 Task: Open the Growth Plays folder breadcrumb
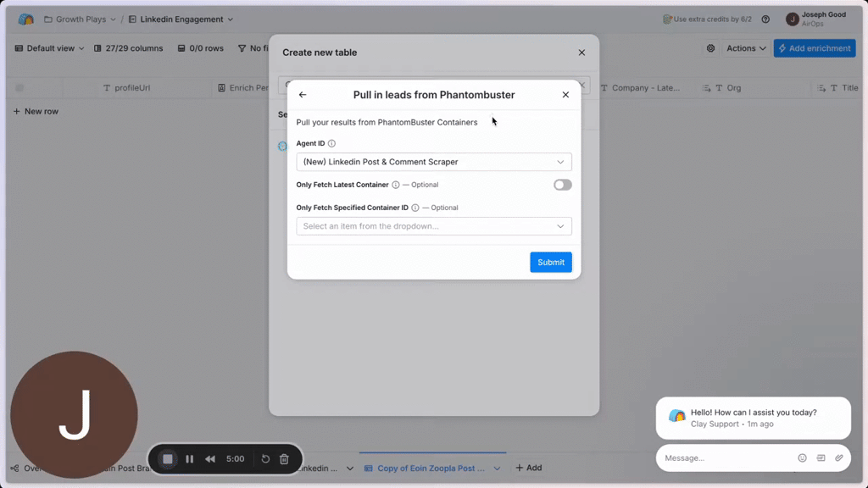(80, 19)
